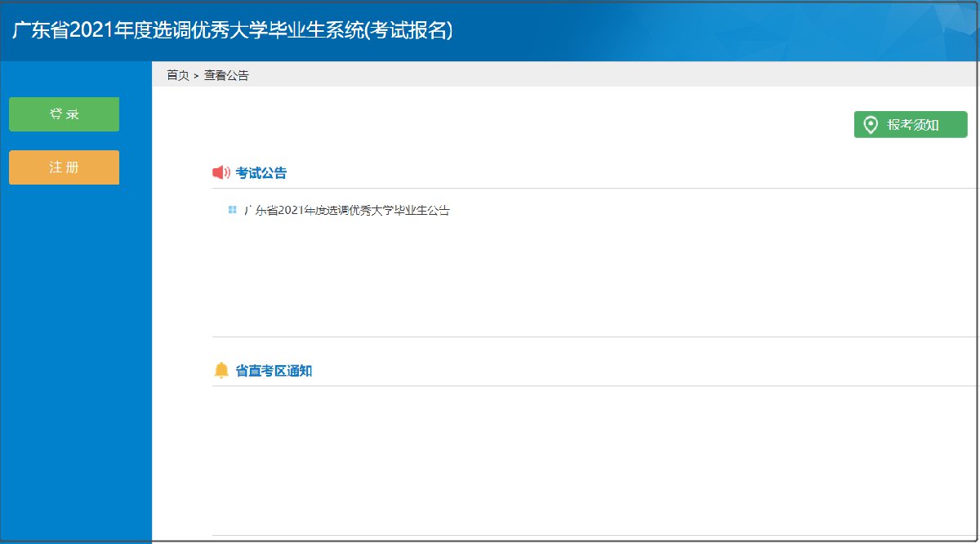Viewport: 980px width, 544px height.
Task: Click the red megaphone icon beside 考试公告
Action: point(221,172)
